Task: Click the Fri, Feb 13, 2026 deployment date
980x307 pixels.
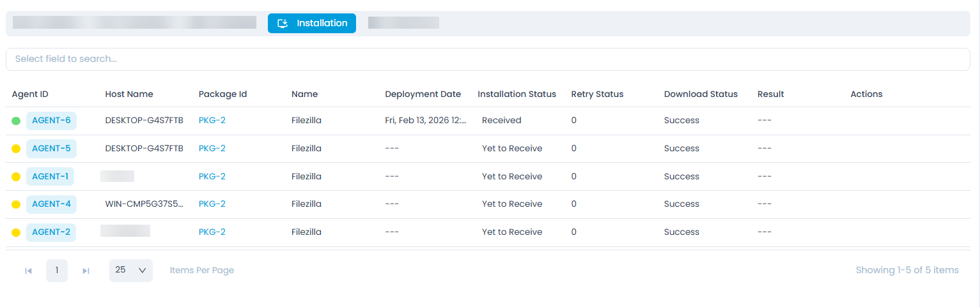Action: point(426,121)
